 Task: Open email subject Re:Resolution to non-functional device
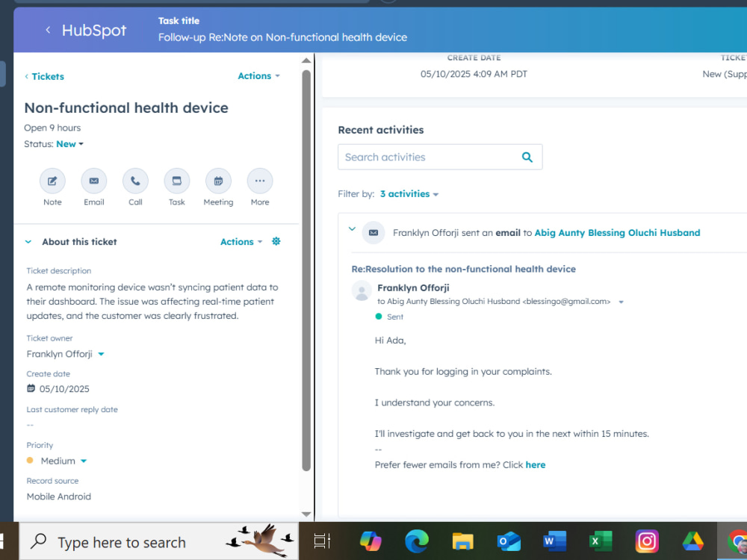(x=464, y=269)
